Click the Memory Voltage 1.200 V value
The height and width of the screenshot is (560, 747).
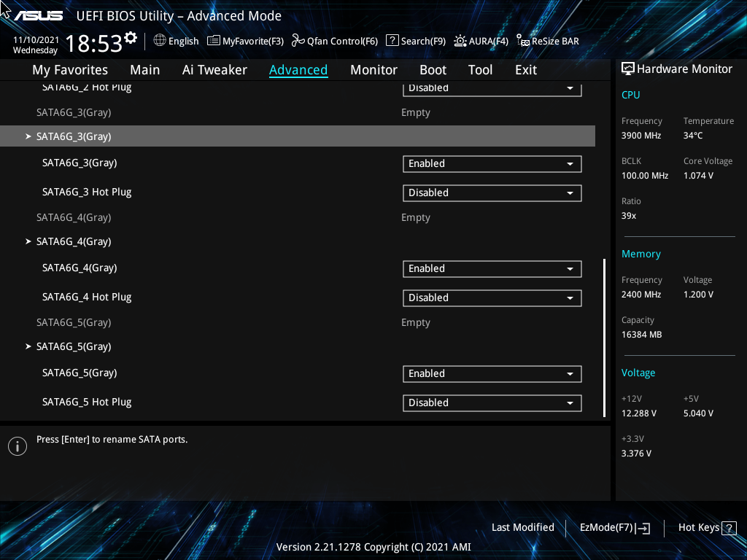click(698, 295)
